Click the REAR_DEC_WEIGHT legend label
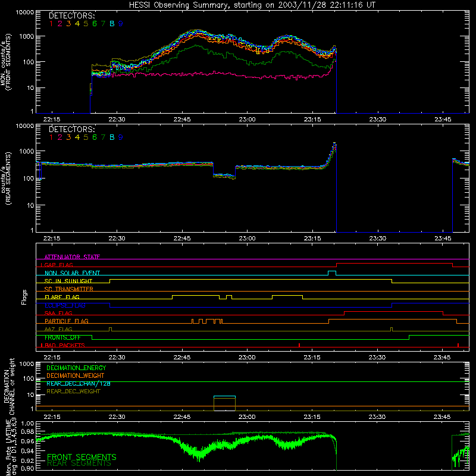 tap(73, 392)
